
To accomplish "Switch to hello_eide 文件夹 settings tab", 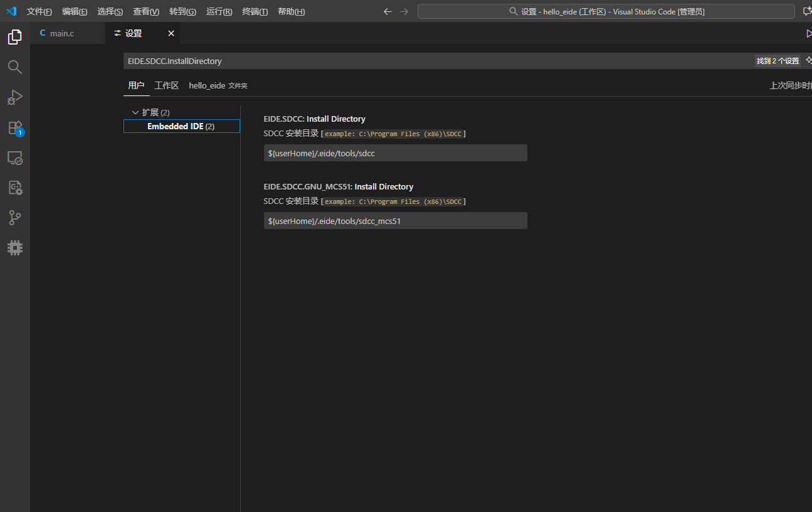I will (x=218, y=85).
